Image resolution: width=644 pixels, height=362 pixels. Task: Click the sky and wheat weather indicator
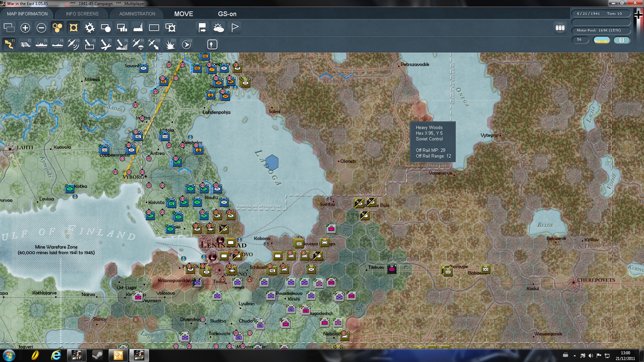coord(601,40)
